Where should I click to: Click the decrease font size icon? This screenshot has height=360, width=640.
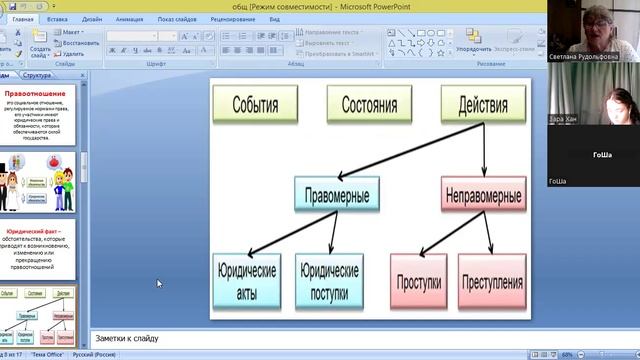point(196,36)
